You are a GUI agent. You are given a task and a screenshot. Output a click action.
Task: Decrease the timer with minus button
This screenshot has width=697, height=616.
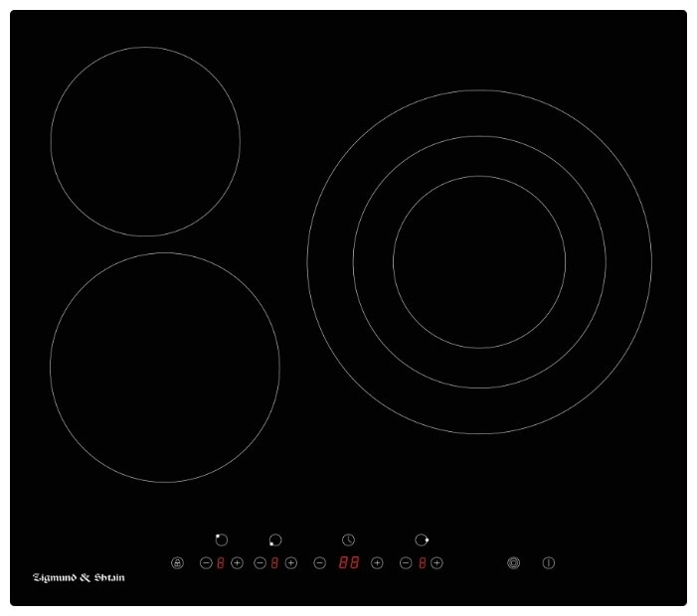pos(319,563)
